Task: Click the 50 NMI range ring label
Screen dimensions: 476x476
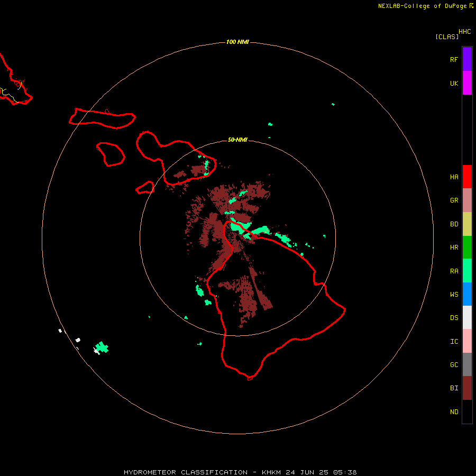Action: (x=237, y=140)
